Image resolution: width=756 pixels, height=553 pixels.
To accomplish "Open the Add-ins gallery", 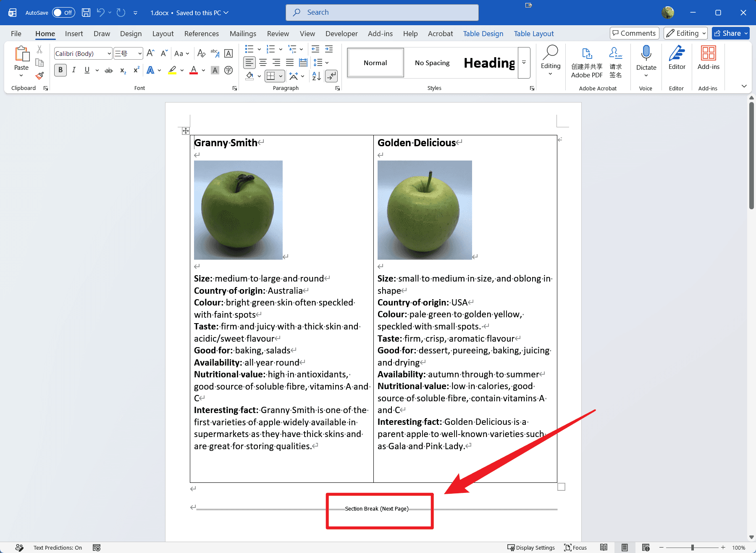I will (708, 58).
